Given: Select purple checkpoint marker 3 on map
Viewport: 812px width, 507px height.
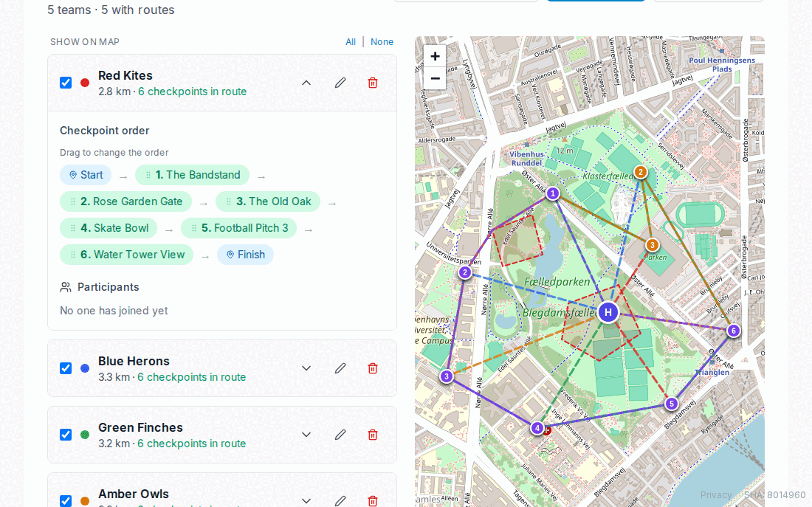Looking at the screenshot, I should tap(447, 376).
